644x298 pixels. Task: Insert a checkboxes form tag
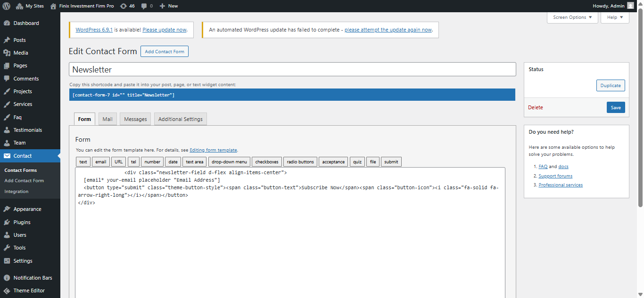point(266,162)
